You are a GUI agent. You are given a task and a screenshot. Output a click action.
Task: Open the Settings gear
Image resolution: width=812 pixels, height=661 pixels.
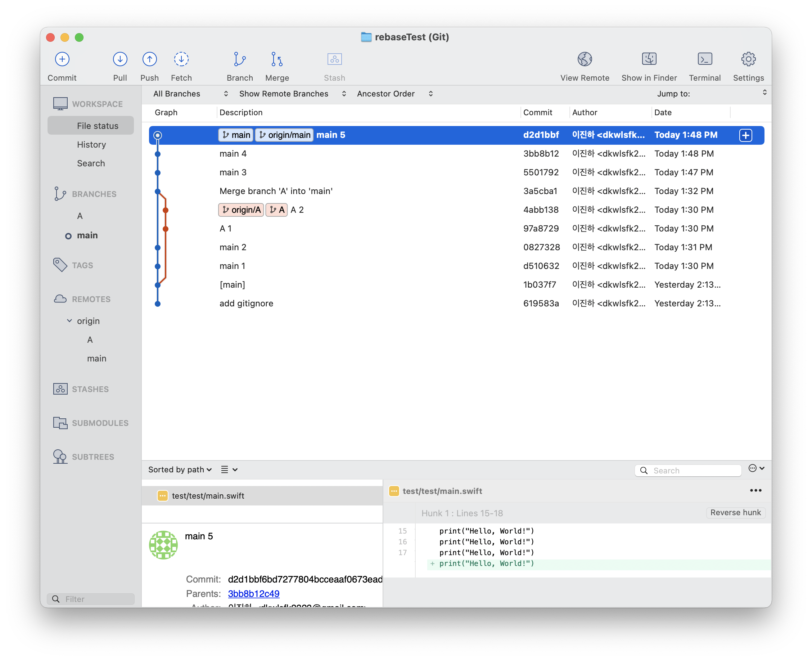pos(748,59)
